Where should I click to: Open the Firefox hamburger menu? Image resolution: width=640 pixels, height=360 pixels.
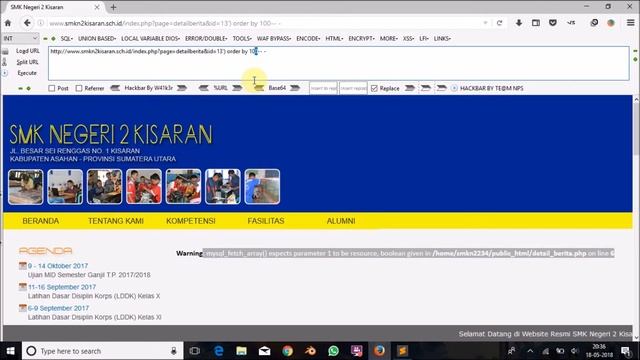(x=631, y=23)
